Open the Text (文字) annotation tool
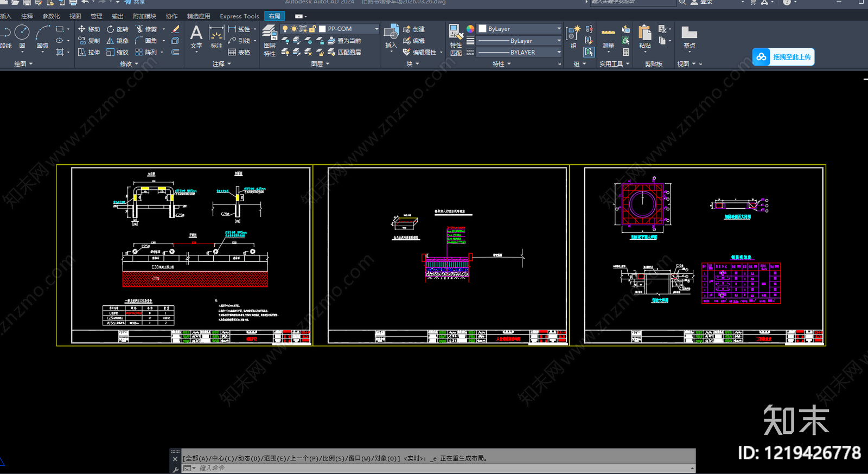The width and height of the screenshot is (868, 474). [x=196, y=37]
